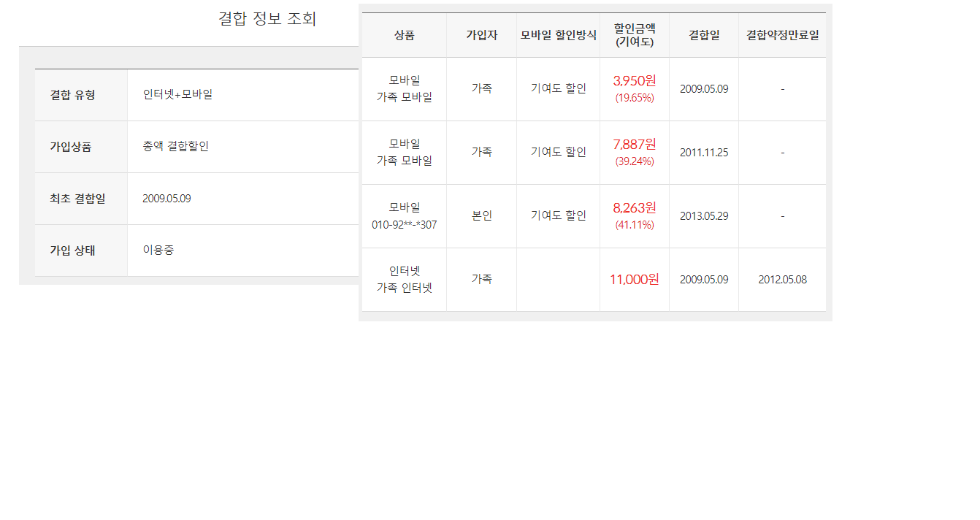Viewport: 980px width, 520px height.
Task: Select the 총액 결합할인 product value
Action: pyautogui.click(x=176, y=146)
